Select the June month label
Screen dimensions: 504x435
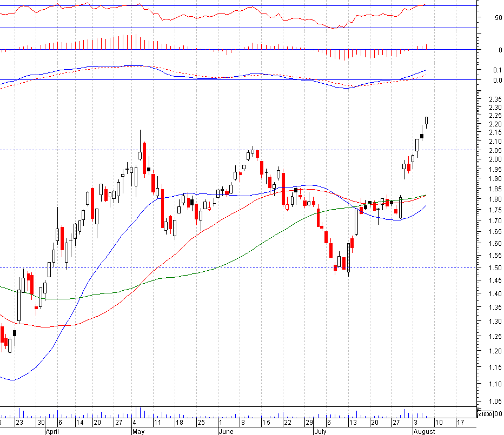click(226, 431)
